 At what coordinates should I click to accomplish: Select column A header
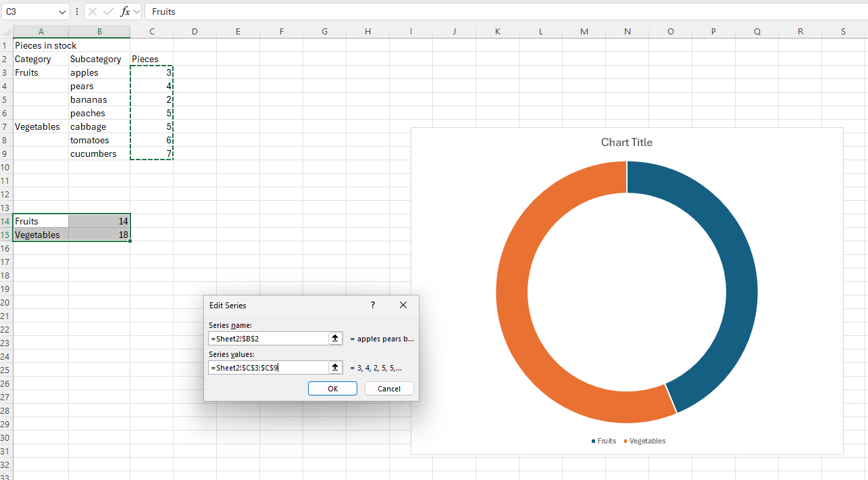tap(41, 32)
